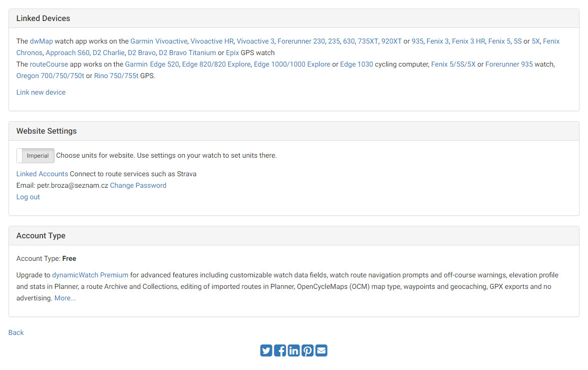Share the page on LinkedIn
588x370 pixels.
[293, 350]
